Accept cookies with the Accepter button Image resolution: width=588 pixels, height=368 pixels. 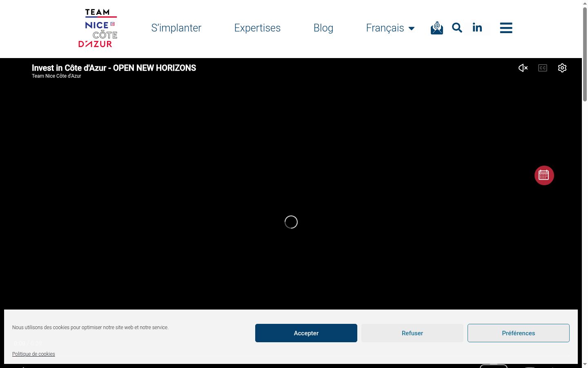coord(306,333)
